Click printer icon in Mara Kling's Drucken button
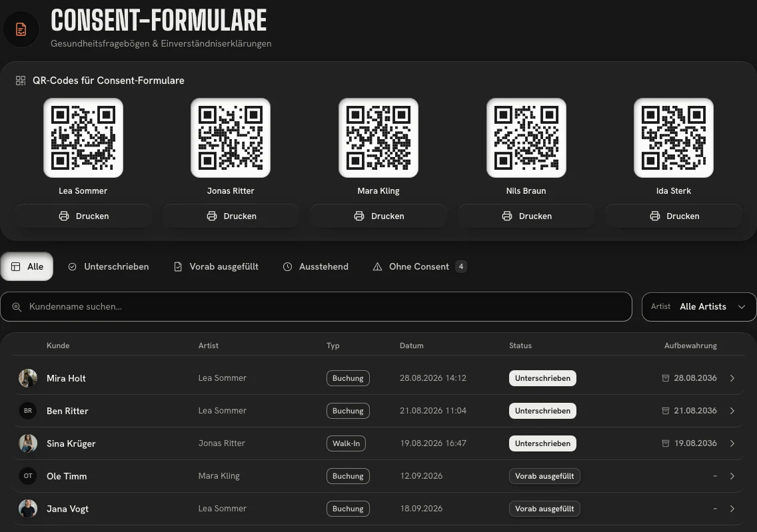Viewport: 757px width, 532px height. click(x=359, y=216)
